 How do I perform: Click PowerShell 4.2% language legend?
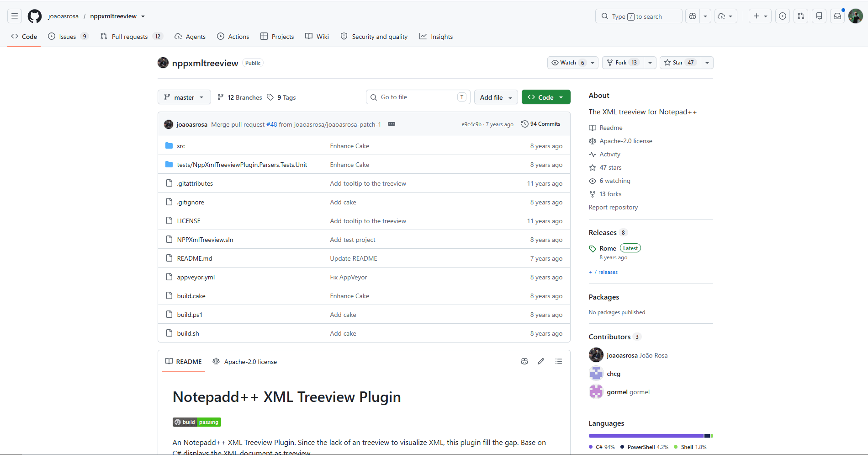[x=644, y=447]
